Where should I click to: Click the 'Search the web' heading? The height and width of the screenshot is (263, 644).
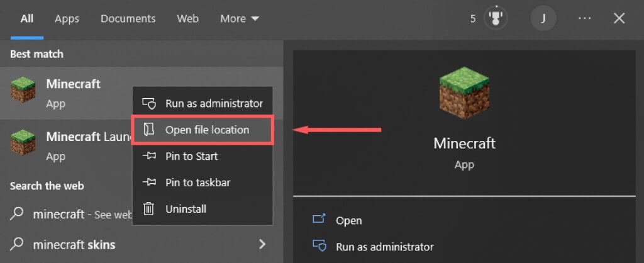pos(47,186)
